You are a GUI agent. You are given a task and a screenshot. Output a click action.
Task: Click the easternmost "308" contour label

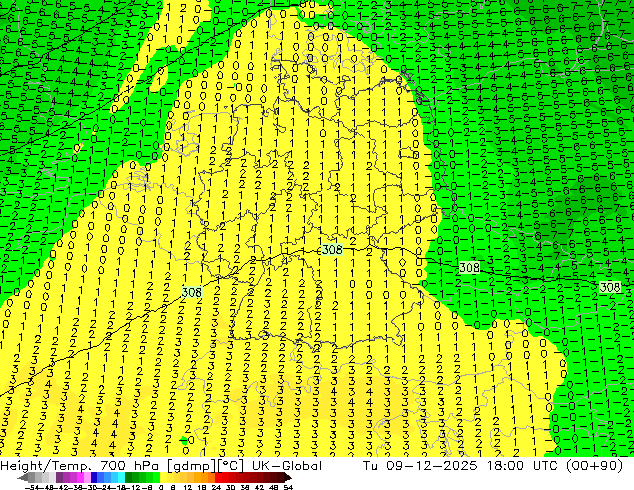(610, 287)
